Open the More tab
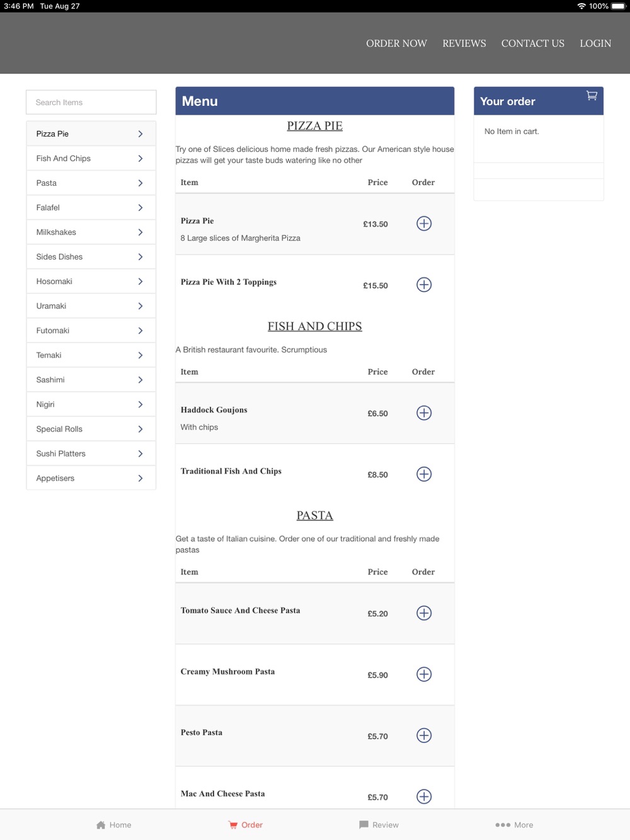The image size is (630, 840). pyautogui.click(x=514, y=825)
